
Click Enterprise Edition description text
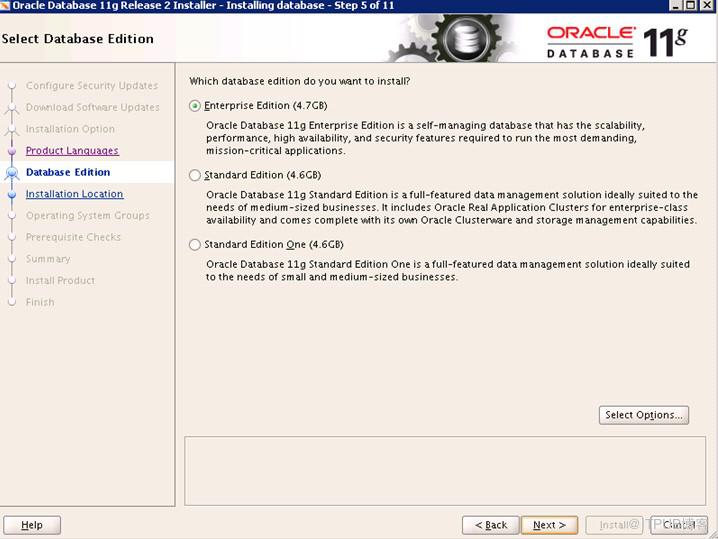(x=425, y=138)
